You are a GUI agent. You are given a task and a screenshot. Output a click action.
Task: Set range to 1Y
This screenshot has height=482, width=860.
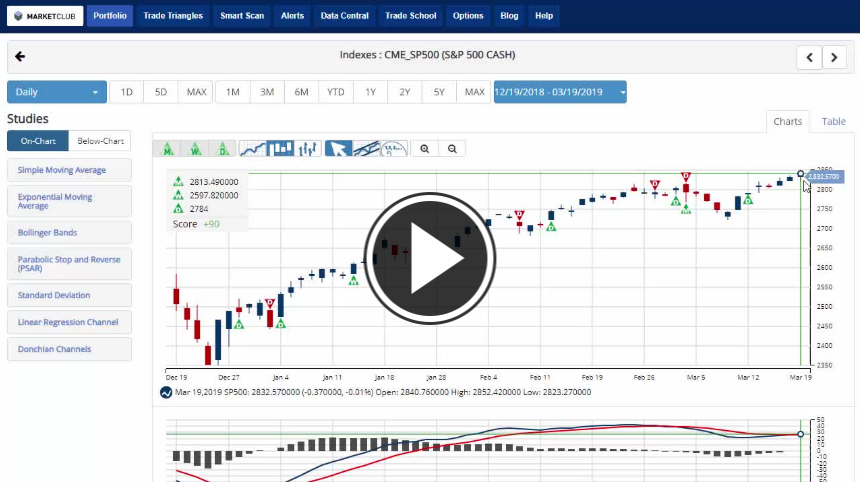coord(370,92)
